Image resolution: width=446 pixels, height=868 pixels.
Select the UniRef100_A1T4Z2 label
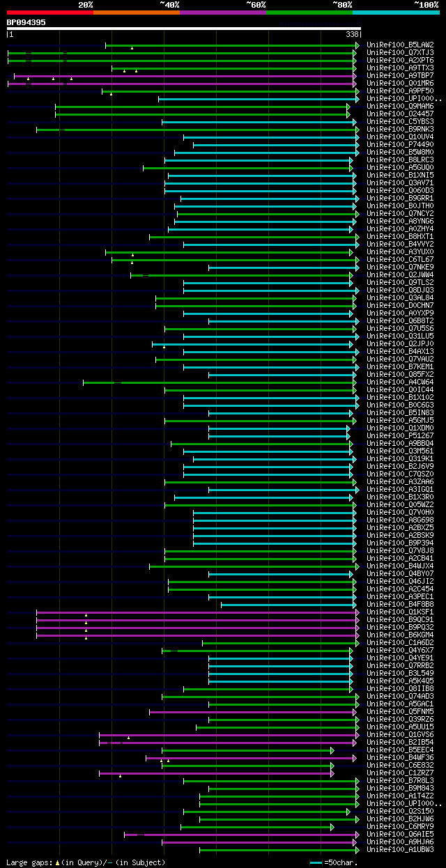(x=400, y=796)
